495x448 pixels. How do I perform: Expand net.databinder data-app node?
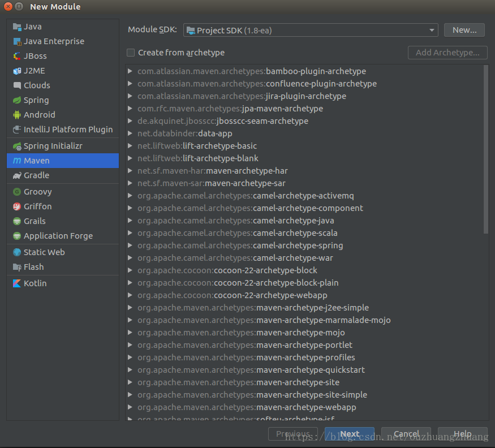click(130, 133)
